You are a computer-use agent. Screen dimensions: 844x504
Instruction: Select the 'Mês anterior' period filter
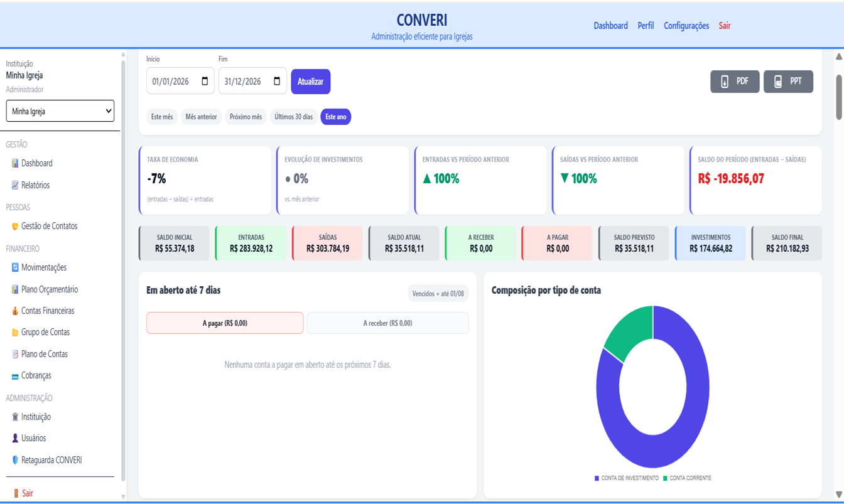tap(201, 117)
